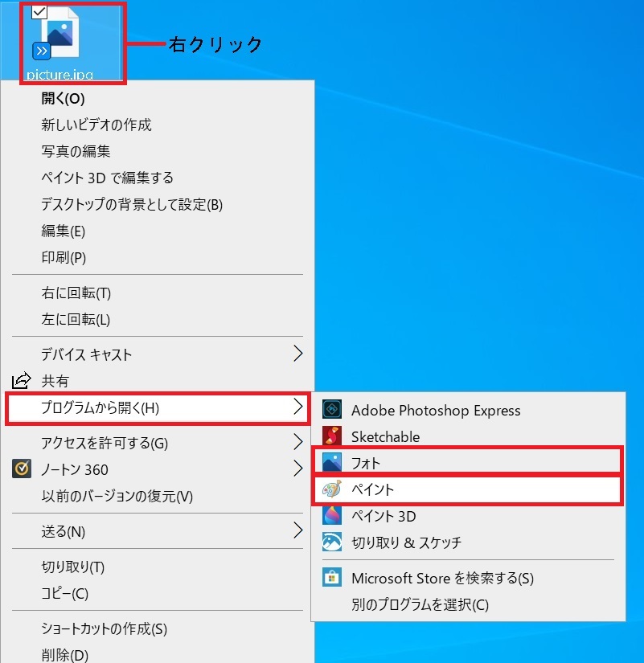Click the Microsoft Store bag icon
Screen dimensions: 644x663
tap(332, 577)
